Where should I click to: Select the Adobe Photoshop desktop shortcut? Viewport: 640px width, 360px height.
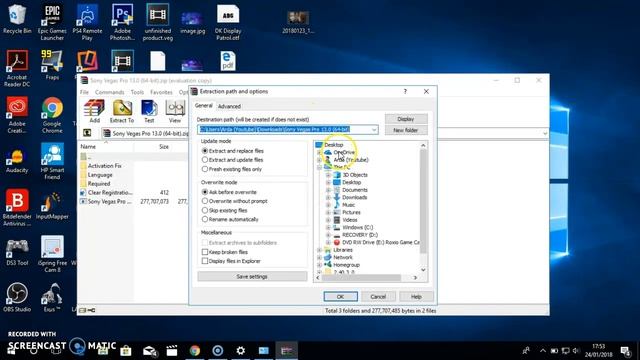(x=122, y=22)
